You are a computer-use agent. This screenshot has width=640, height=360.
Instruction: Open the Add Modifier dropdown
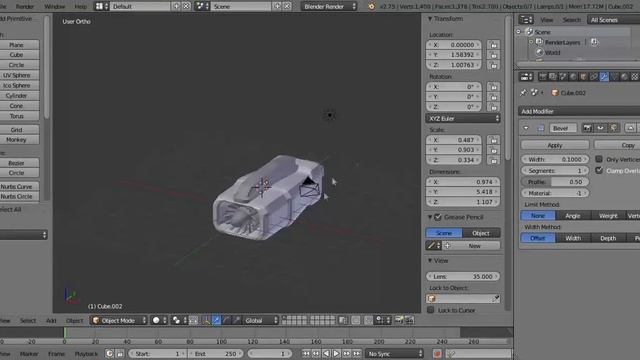pos(579,111)
